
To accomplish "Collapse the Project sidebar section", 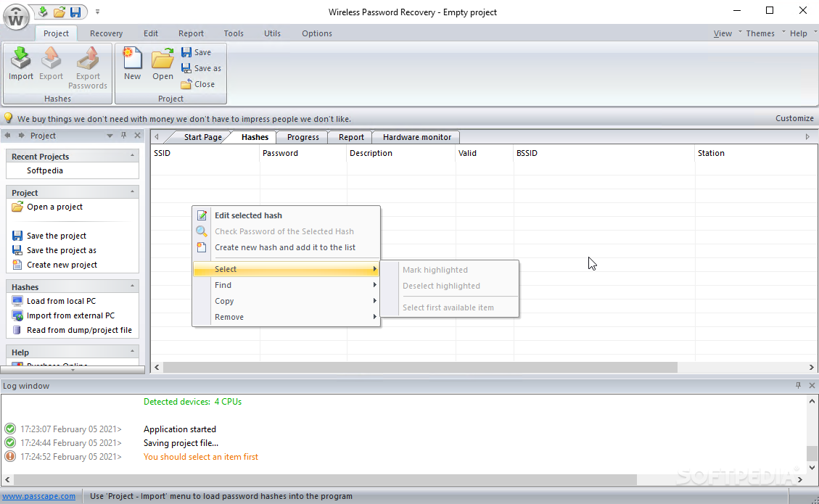I will pyautogui.click(x=132, y=191).
